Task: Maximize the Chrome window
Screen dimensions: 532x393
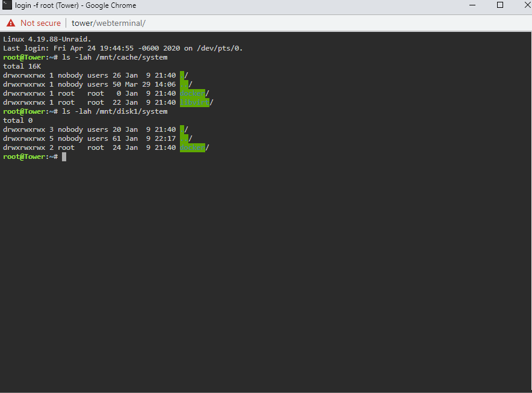Action: [500, 5]
